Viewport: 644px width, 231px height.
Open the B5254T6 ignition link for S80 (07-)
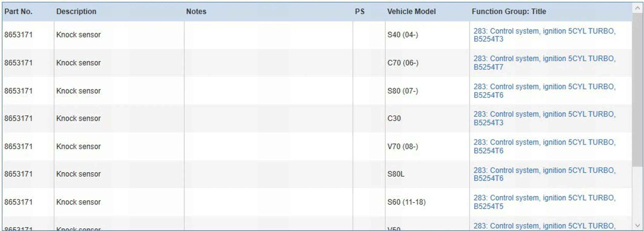pyautogui.click(x=544, y=91)
